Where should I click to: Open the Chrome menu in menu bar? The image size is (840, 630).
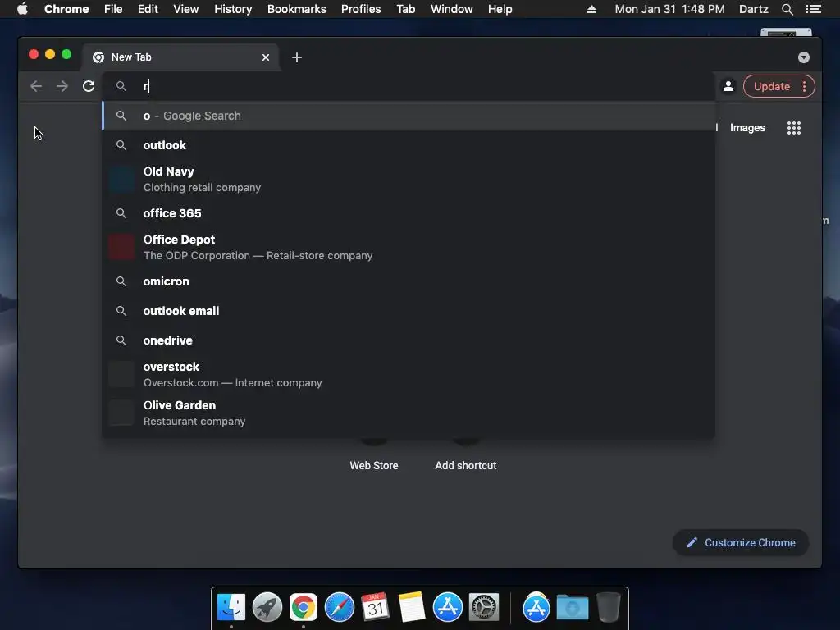pos(66,9)
